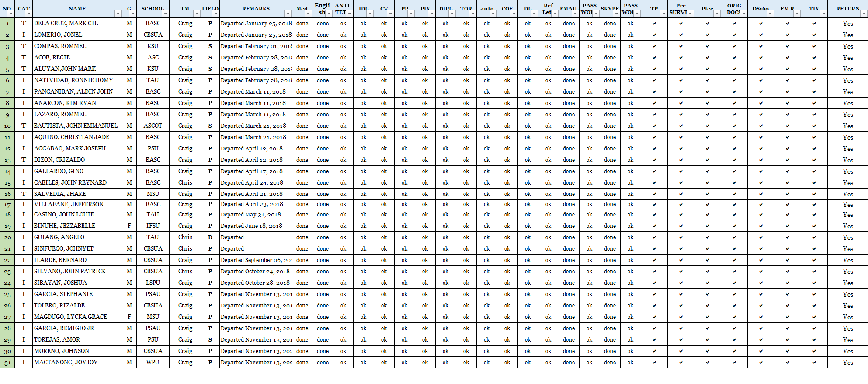Image resolution: width=868 pixels, height=384 pixels.
Task: Click the Pfee checkmark in CASINO, JOHN LOUIE row
Action: [708, 215]
